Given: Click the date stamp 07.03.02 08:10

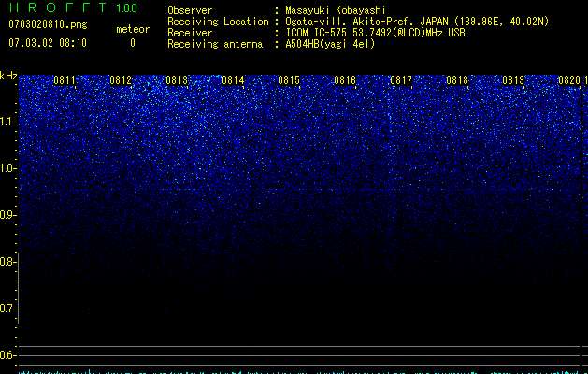Looking at the screenshot, I should point(48,43).
